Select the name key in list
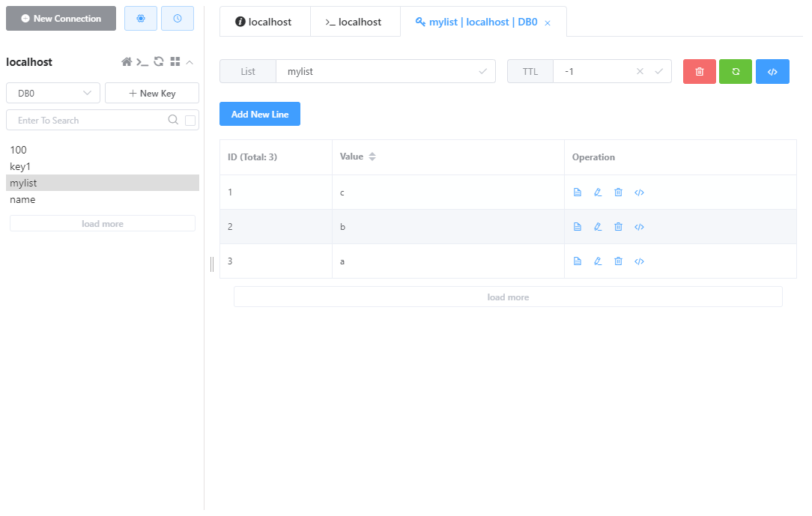The width and height of the screenshot is (812, 516). 103,199
